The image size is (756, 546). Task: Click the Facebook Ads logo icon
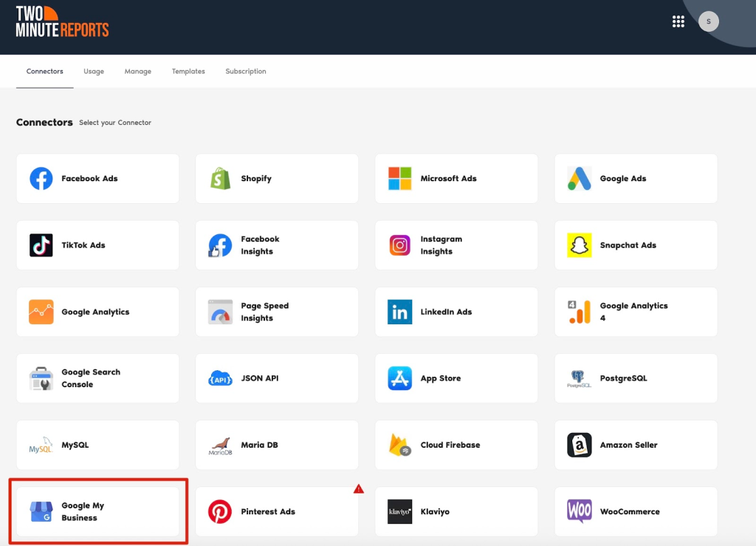click(41, 179)
